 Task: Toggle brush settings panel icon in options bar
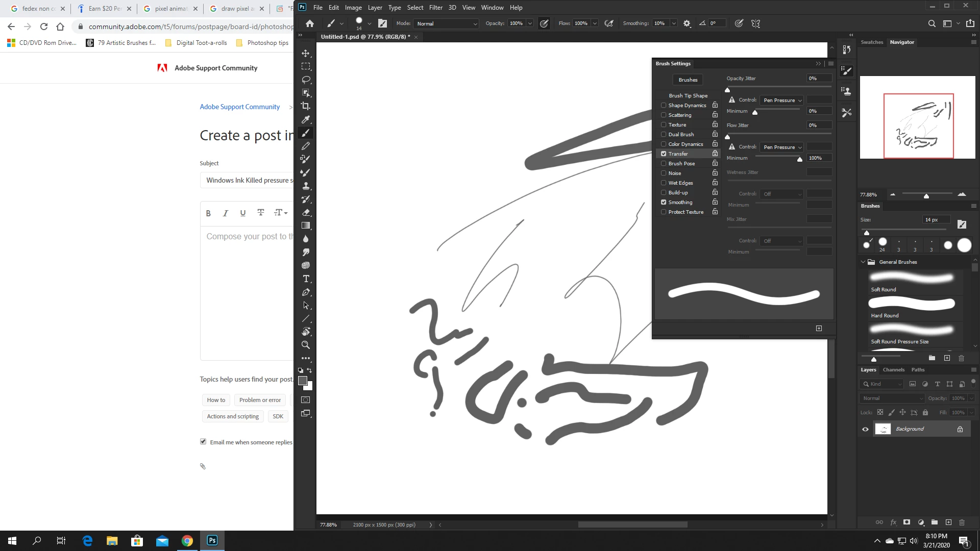coord(382,23)
